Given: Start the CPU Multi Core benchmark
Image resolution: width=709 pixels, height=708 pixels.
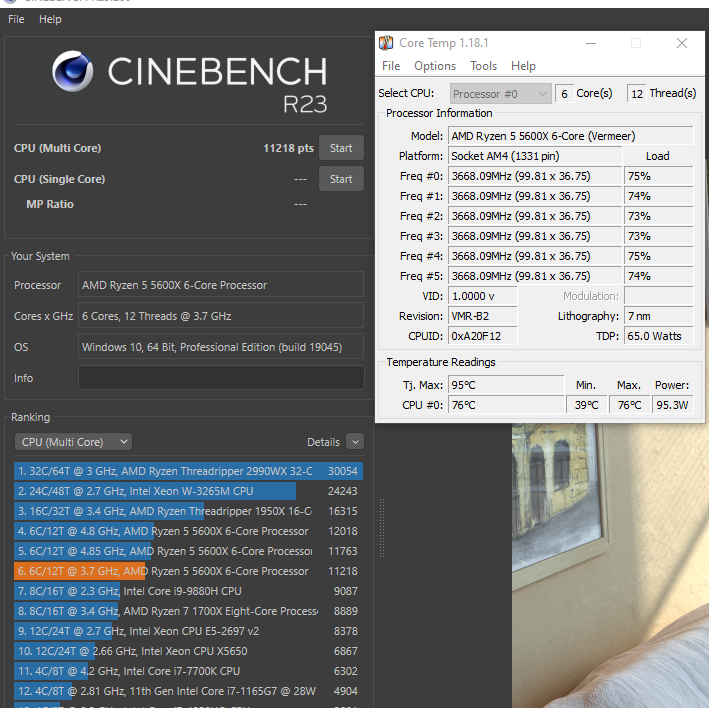Looking at the screenshot, I should point(341,148).
